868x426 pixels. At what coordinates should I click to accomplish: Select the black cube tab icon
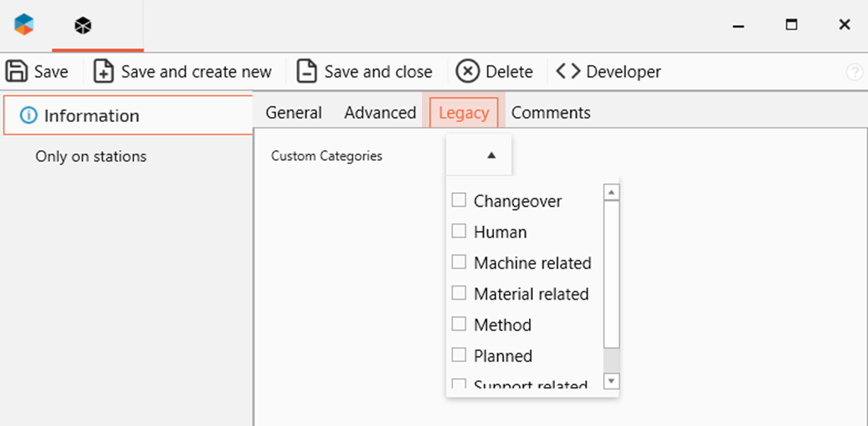click(84, 26)
